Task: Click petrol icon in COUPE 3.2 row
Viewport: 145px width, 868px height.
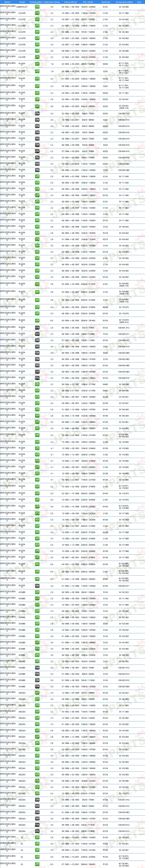Action: click(x=37, y=57)
